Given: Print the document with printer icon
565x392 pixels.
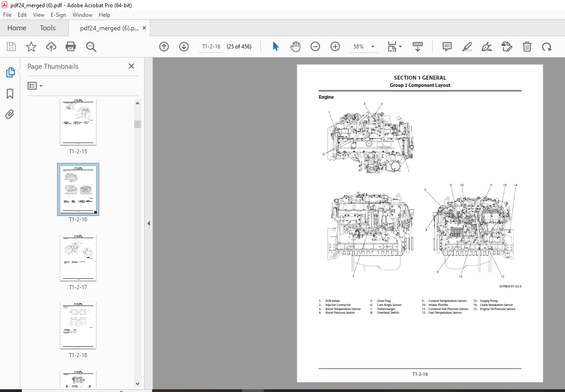Looking at the screenshot, I should point(71,47).
